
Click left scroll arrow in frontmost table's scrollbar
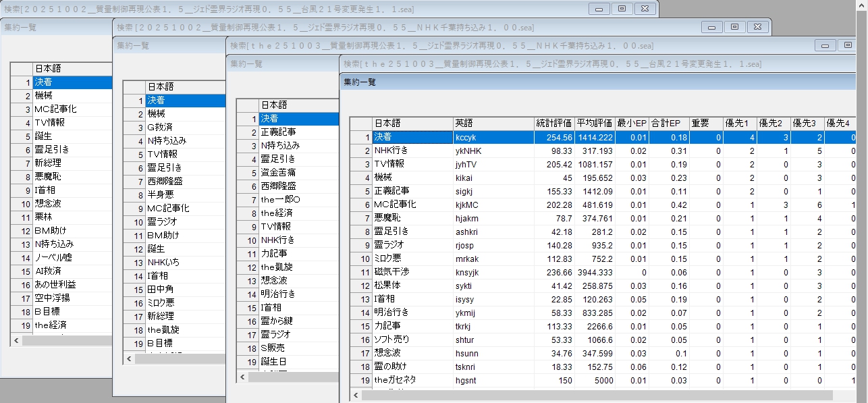point(356,394)
